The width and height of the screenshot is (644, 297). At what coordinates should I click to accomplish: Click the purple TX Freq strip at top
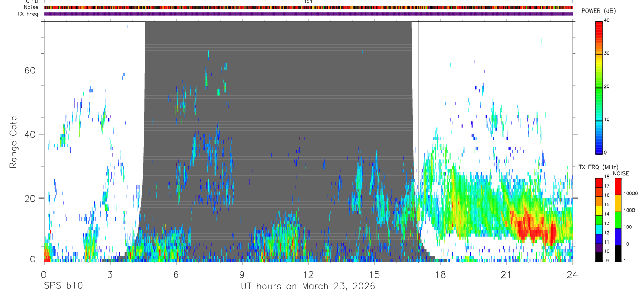[308, 14]
